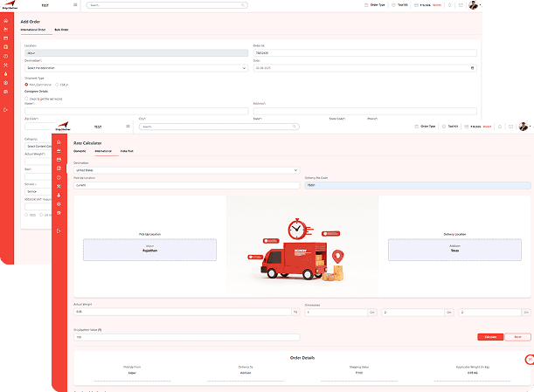This screenshot has height=392, width=534.
Task: Select the Non-Commercial shipment type radio
Action: [27, 85]
